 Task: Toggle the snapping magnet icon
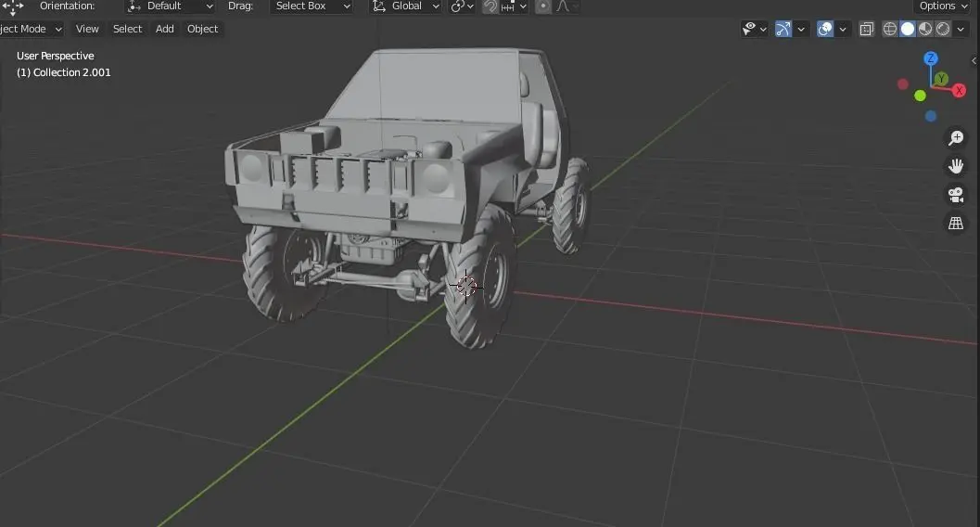pyautogui.click(x=490, y=6)
